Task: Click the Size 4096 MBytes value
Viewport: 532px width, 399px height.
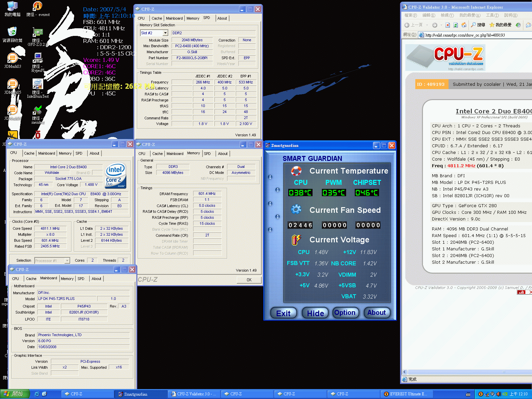Action: pos(173,173)
